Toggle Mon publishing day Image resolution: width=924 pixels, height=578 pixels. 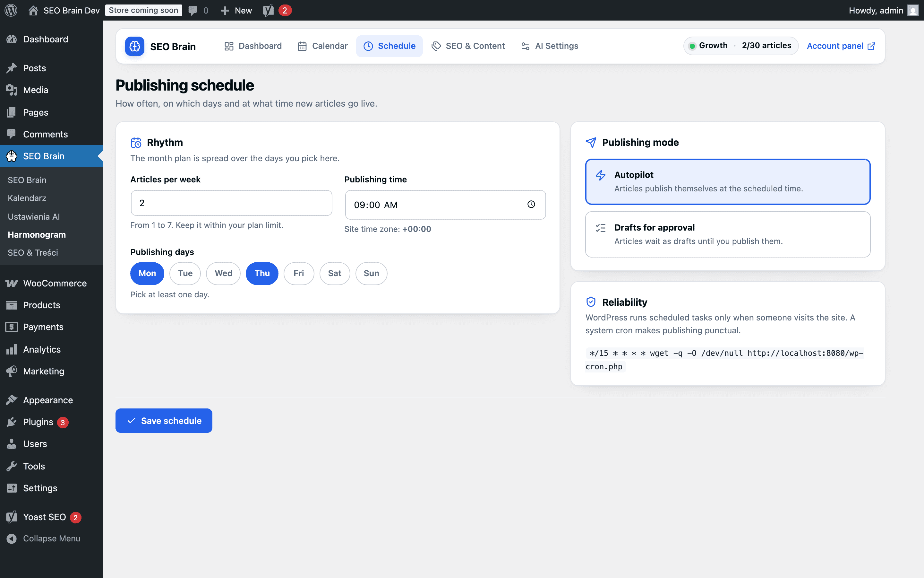147,273
